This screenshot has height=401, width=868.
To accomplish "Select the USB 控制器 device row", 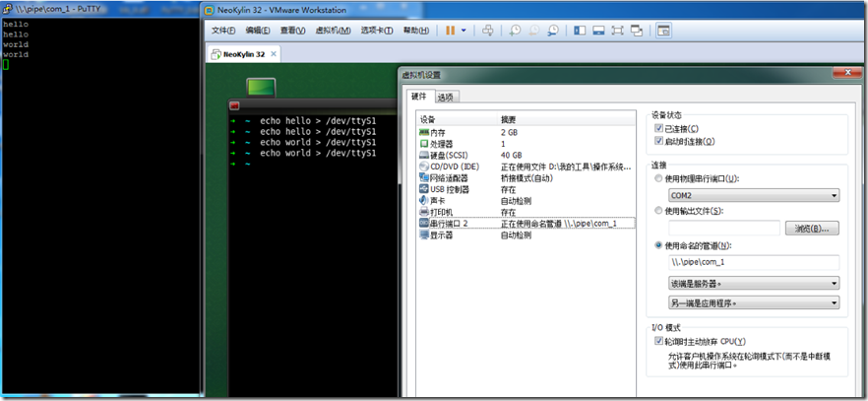I will point(526,189).
